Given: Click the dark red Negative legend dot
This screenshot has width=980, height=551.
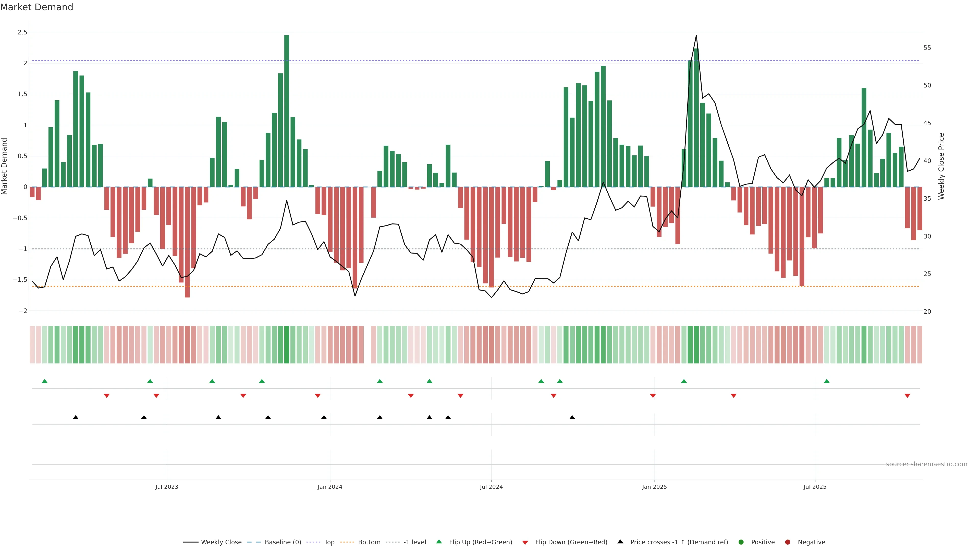Looking at the screenshot, I should click(788, 542).
